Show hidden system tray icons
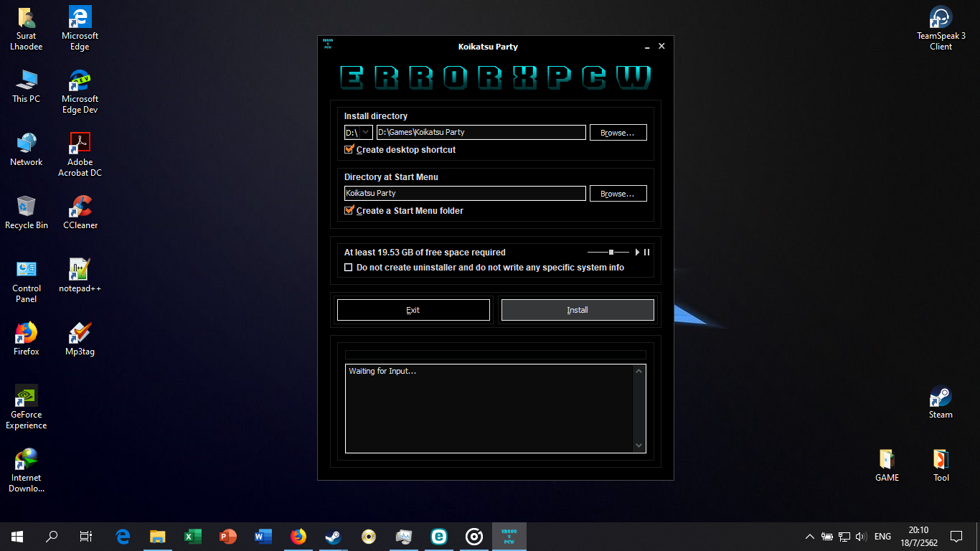 pyautogui.click(x=809, y=537)
